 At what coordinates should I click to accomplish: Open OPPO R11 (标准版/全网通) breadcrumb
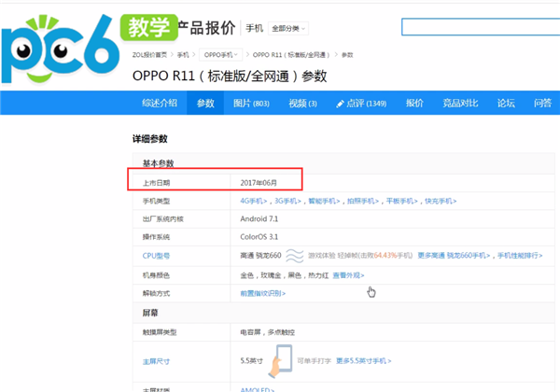coord(291,55)
